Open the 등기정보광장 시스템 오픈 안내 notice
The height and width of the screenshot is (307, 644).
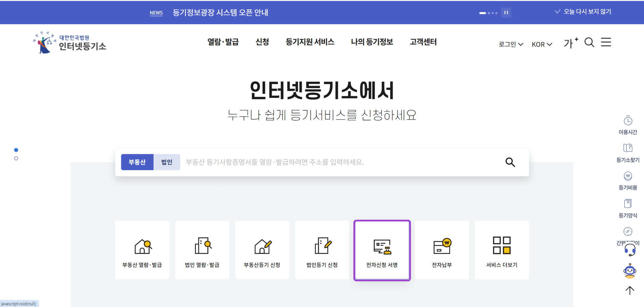coord(220,12)
